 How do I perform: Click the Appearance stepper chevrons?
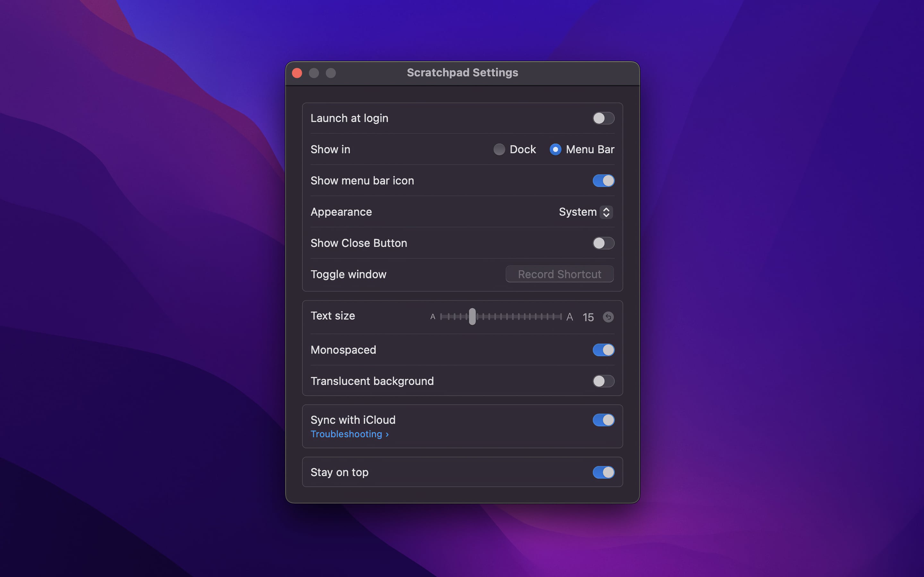click(x=606, y=212)
